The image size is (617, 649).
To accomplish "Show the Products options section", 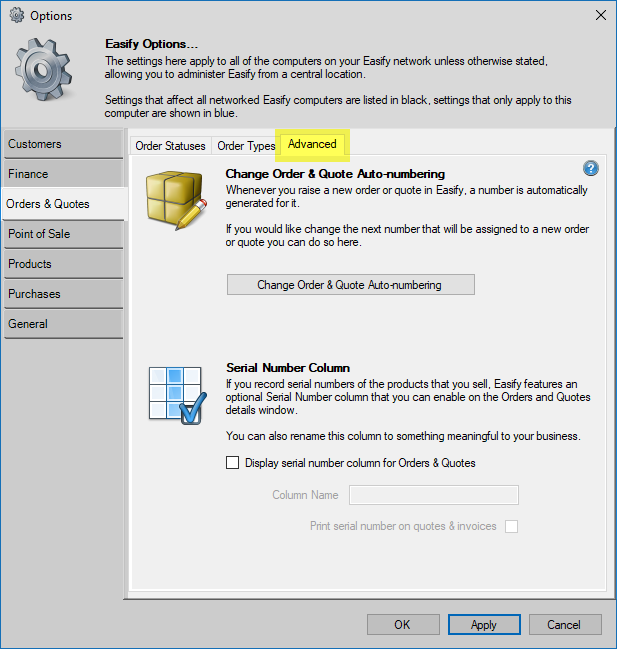I will tap(62, 264).
